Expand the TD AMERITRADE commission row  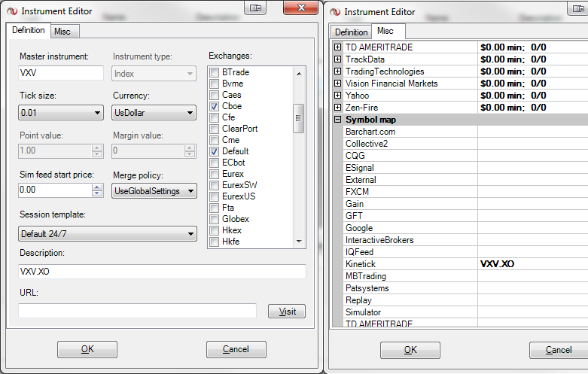337,47
